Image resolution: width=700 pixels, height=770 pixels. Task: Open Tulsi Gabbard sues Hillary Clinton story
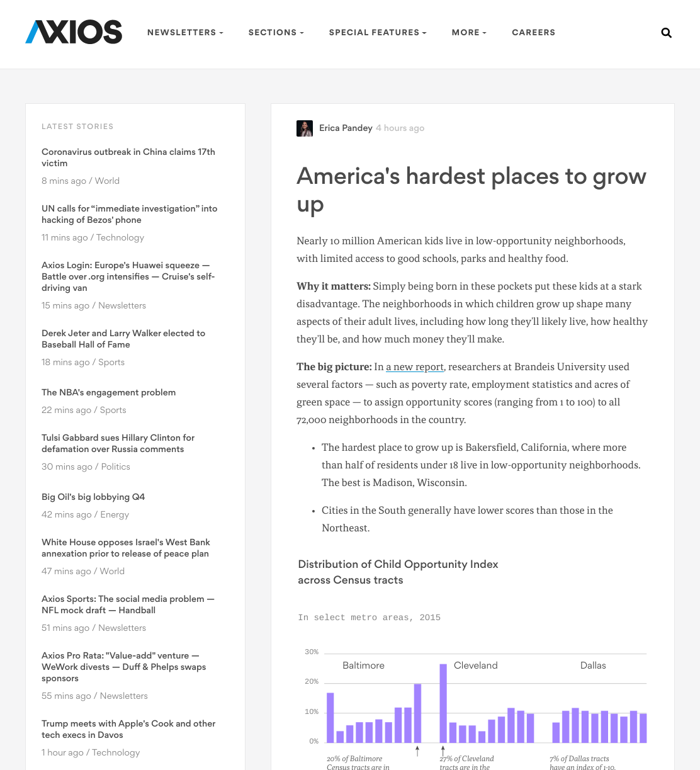[118, 443]
